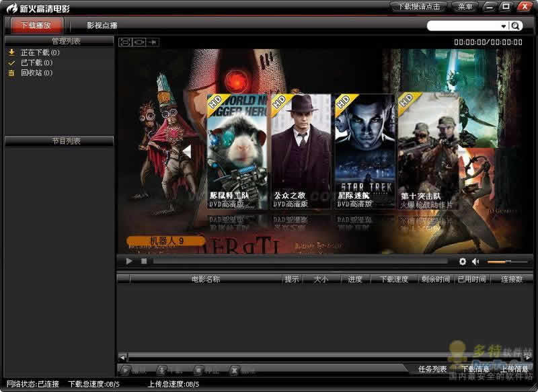Viewport: 538px width, 392px height.
Task: Collapse the 节目列表 panel header
Action: 59,141
